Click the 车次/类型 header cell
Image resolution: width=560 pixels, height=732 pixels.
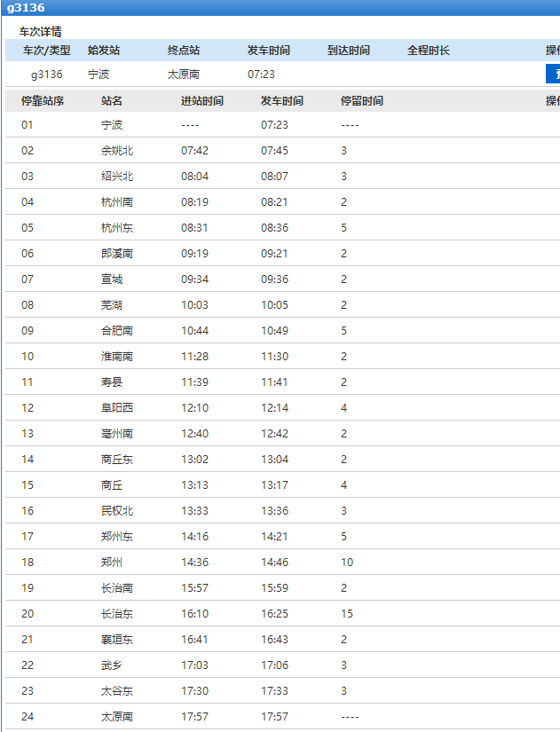tap(47, 51)
